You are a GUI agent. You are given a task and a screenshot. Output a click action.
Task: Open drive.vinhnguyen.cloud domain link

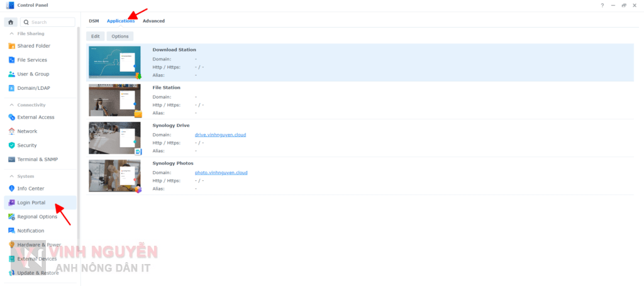[x=221, y=135]
